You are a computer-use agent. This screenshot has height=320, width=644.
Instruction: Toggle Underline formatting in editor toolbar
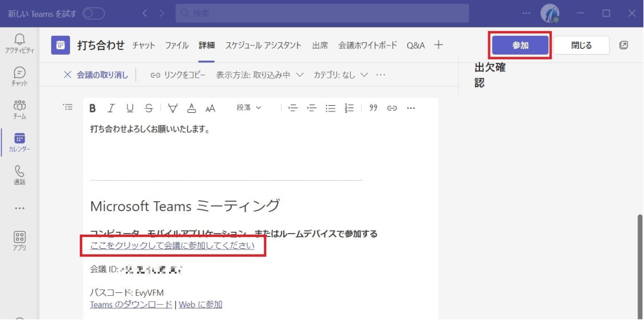click(130, 108)
